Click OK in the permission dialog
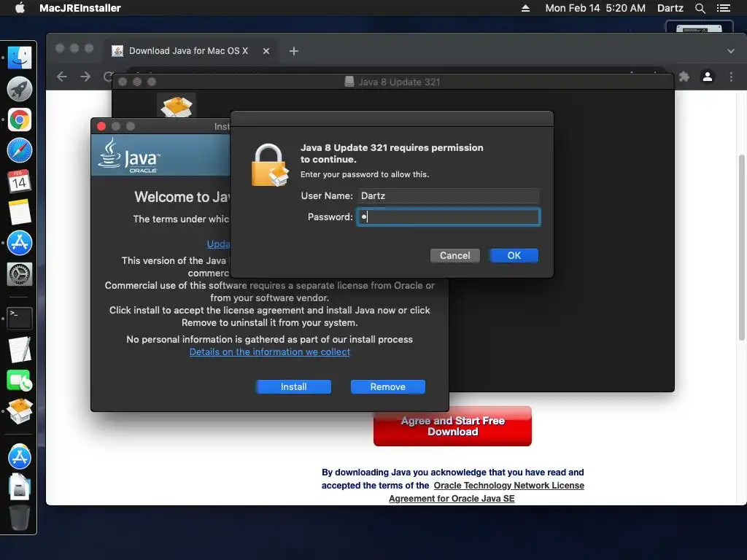The width and height of the screenshot is (747, 560). 514,256
